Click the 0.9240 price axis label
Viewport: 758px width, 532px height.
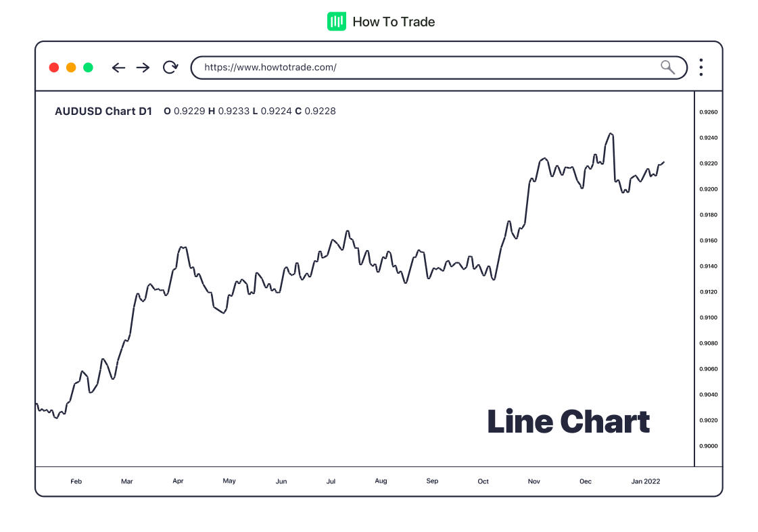pyautogui.click(x=708, y=138)
